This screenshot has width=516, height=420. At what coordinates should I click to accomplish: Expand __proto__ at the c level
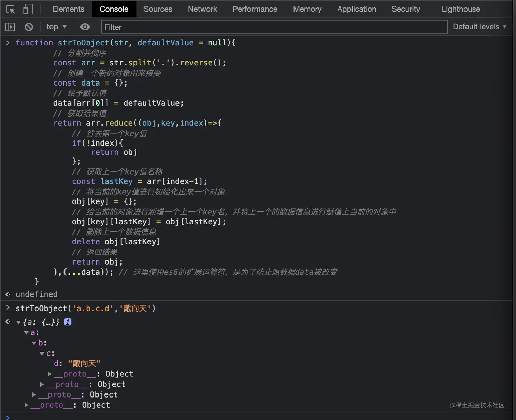(x=42, y=384)
